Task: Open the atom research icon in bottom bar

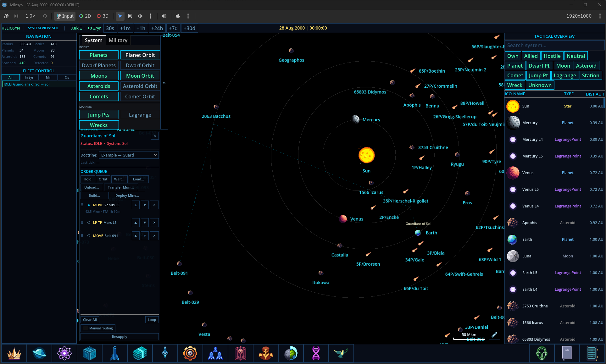Action: (x=64, y=353)
